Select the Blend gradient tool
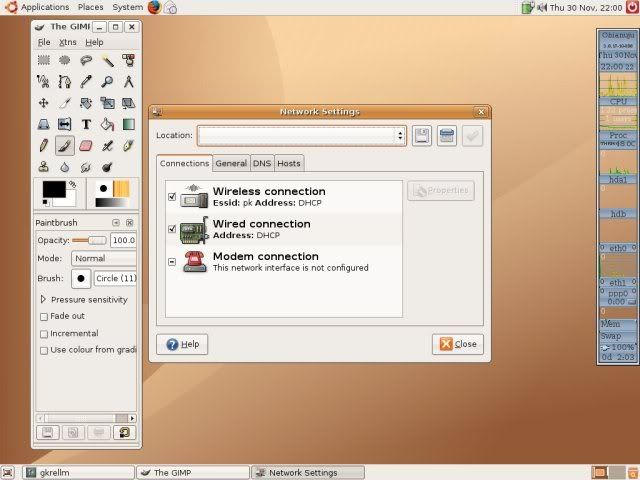This screenshot has width=640, height=480. (129, 124)
